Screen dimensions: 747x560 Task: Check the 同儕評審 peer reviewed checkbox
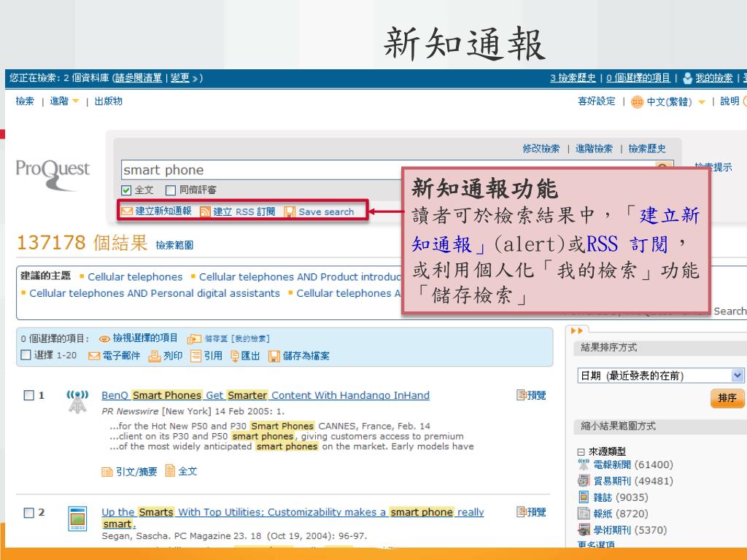point(171,190)
